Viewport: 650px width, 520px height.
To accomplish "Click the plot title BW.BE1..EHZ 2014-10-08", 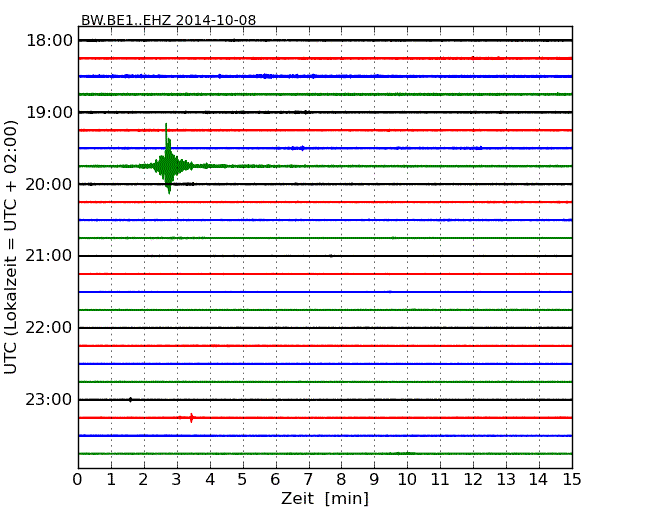I will point(168,20).
